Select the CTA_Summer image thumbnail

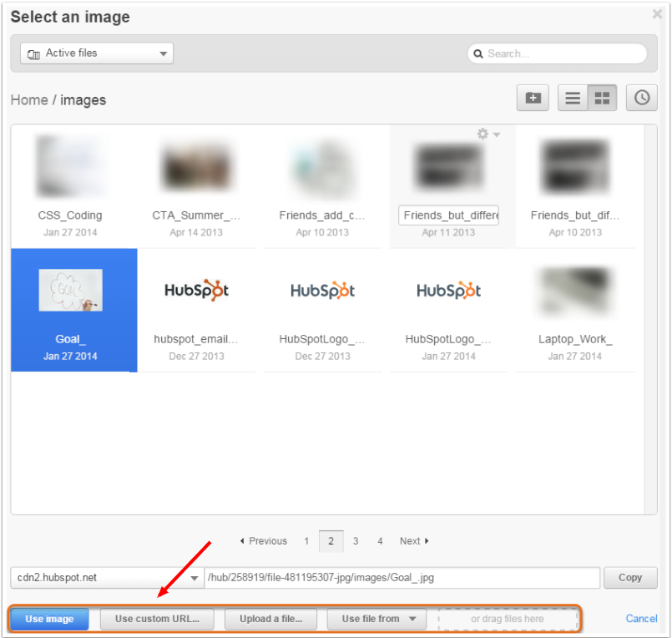pyautogui.click(x=197, y=167)
